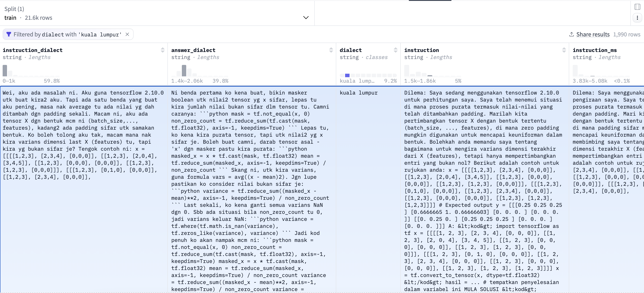Click the instruction_dialect column header

click(32, 50)
